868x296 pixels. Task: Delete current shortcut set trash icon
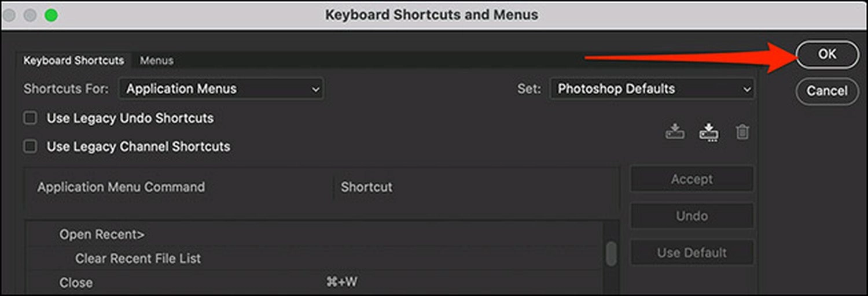[742, 132]
